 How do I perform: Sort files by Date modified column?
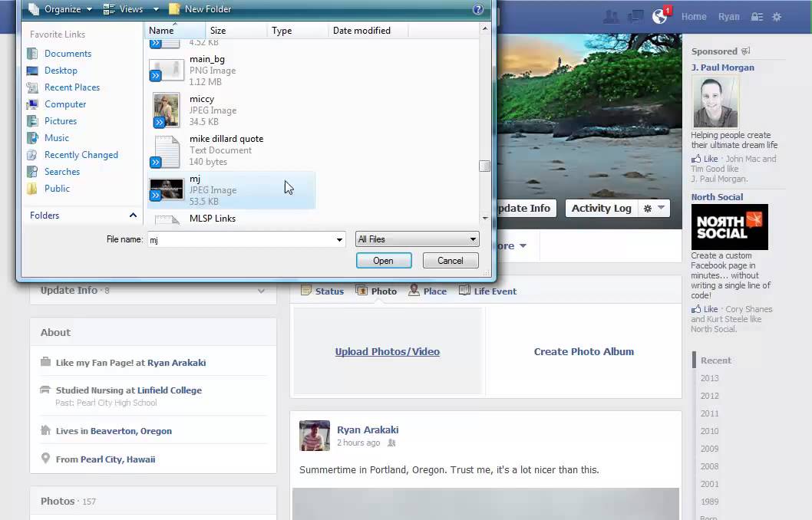point(368,31)
